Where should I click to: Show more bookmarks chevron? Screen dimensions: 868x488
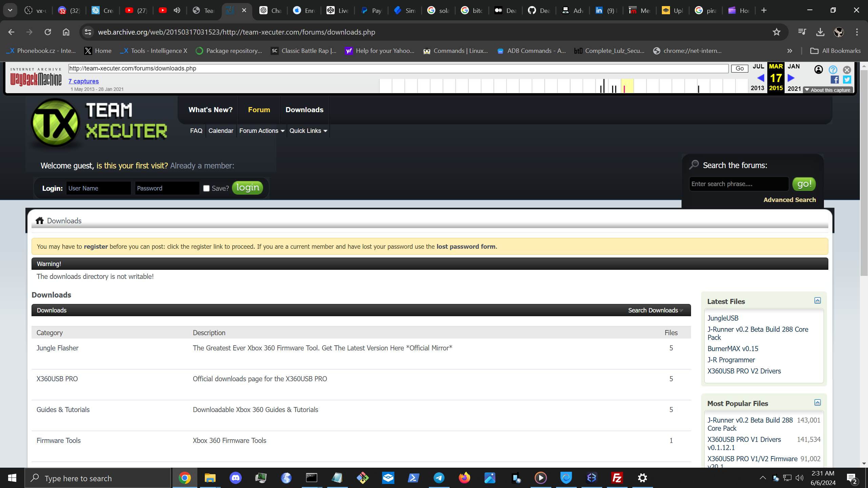coord(790,51)
